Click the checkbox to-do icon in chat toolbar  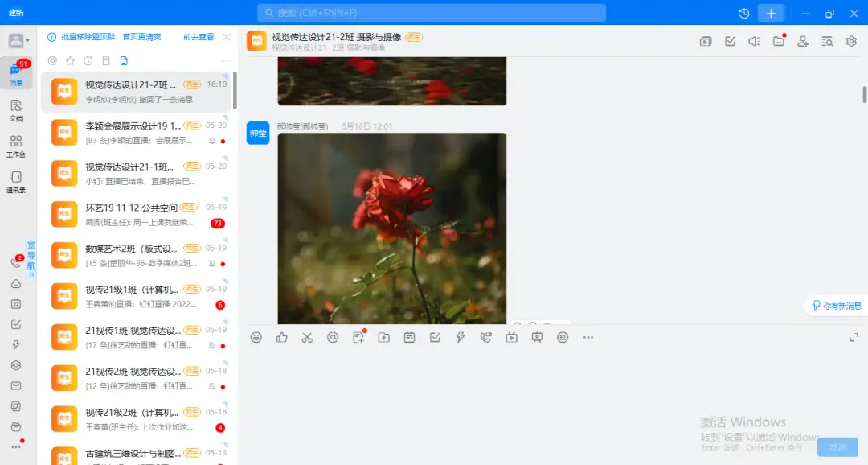(x=435, y=338)
